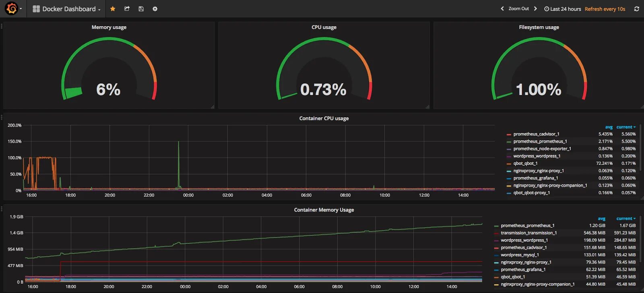Image resolution: width=644 pixels, height=293 pixels.
Task: Toggle wordpress_mysql_1 series in memory legend
Action: tap(520, 255)
